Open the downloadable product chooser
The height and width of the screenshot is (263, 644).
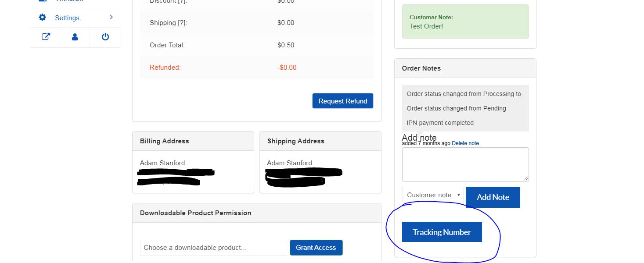pos(213,247)
